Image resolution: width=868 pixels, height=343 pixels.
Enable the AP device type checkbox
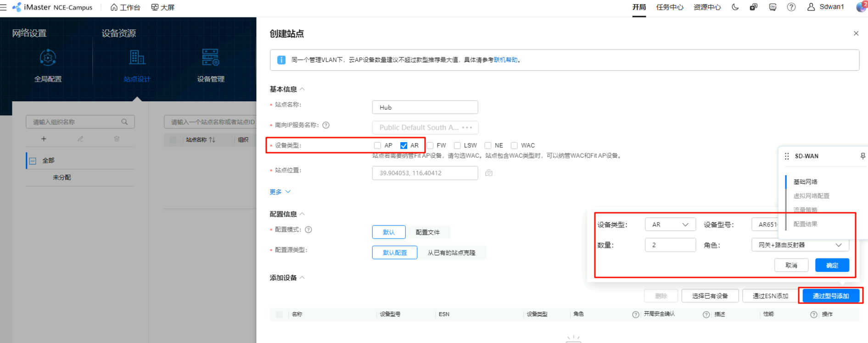tap(377, 145)
